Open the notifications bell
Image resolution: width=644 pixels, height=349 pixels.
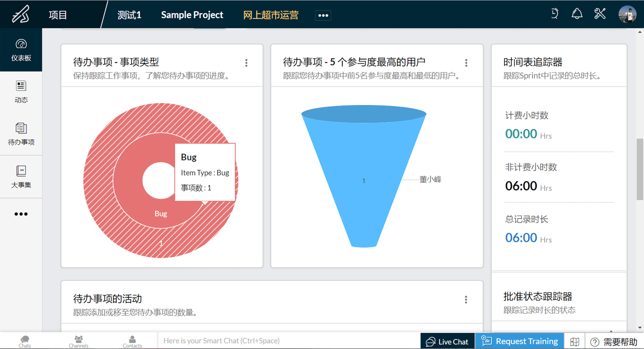coord(577,14)
